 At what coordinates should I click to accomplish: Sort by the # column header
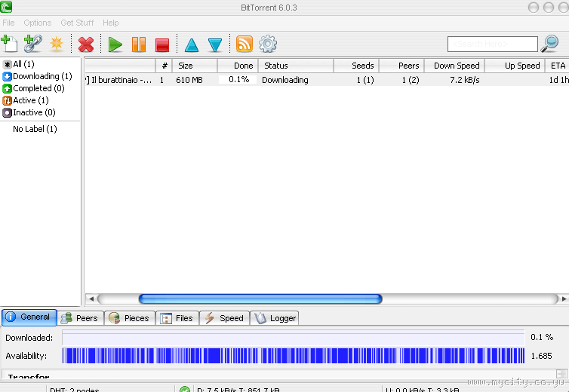[164, 66]
